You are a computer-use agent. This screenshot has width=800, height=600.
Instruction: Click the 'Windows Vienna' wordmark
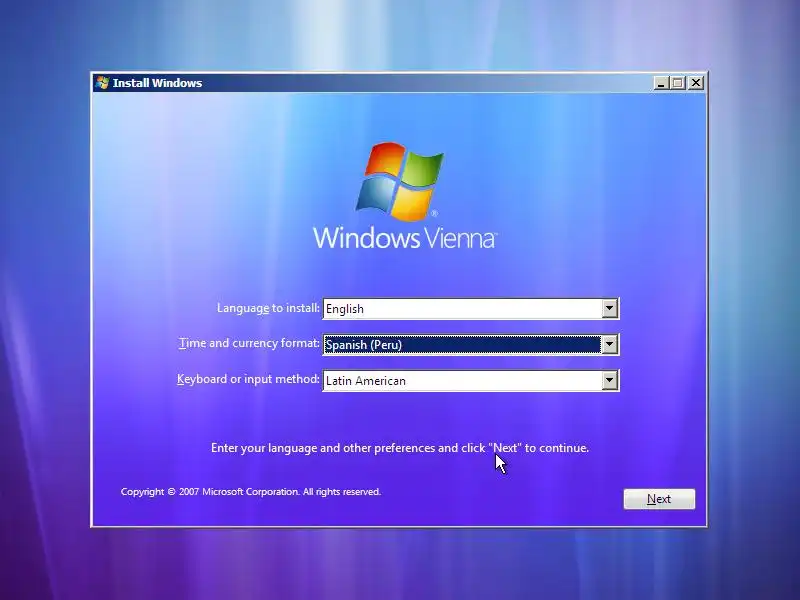[405, 238]
